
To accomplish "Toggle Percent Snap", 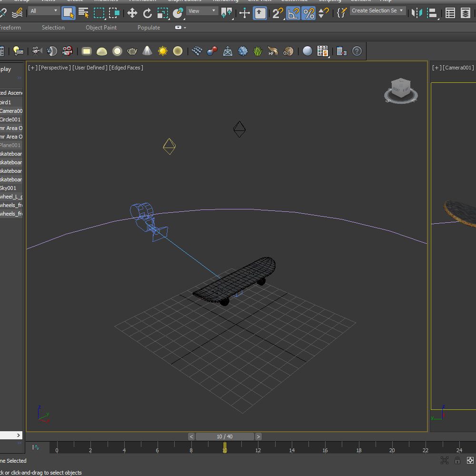I will click(x=308, y=13).
